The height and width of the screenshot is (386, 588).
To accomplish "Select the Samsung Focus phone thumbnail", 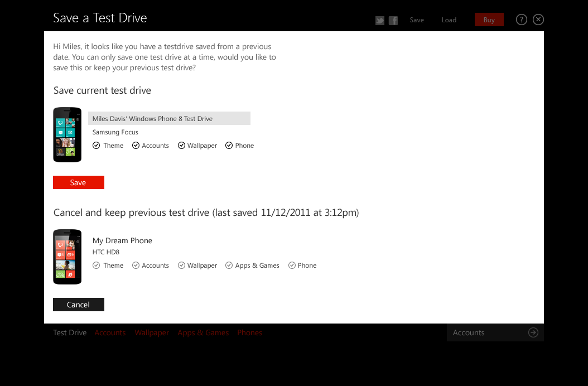I will pyautogui.click(x=67, y=134).
